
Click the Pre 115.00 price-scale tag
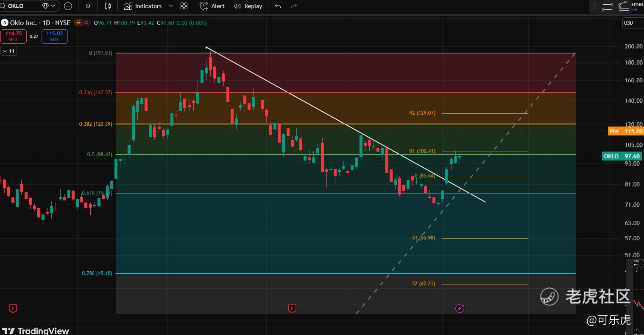click(x=626, y=131)
